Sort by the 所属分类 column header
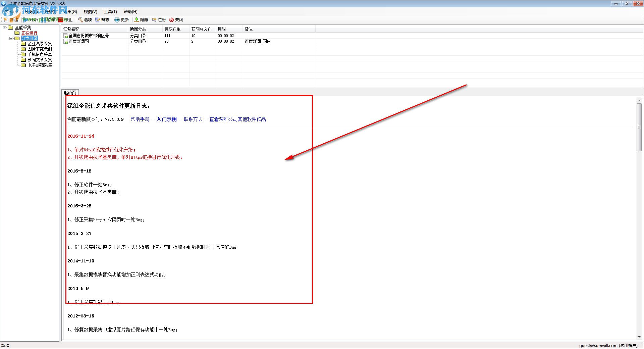 coord(146,29)
